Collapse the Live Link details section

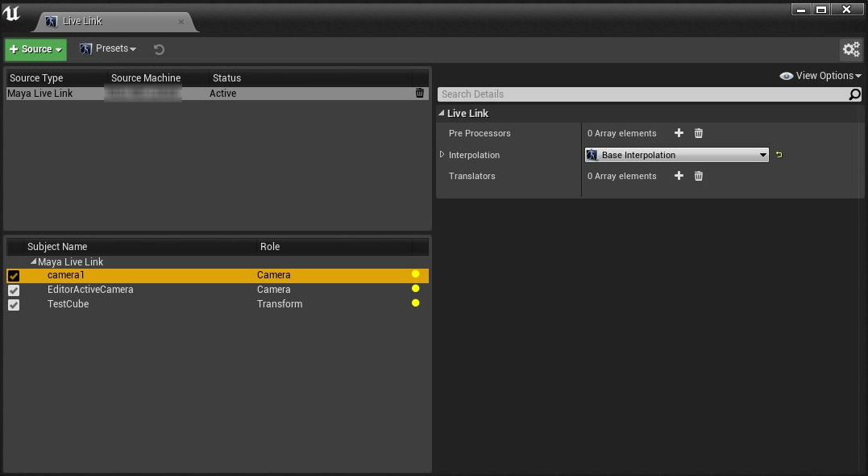click(441, 113)
